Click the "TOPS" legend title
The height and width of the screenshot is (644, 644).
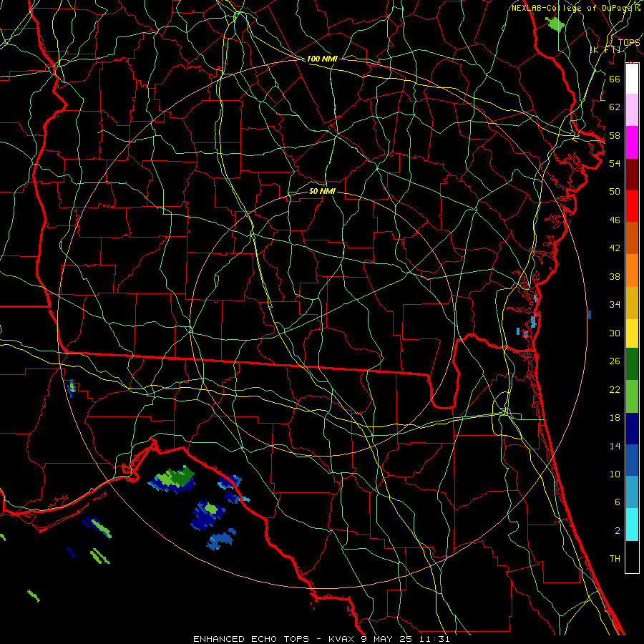[x=629, y=43]
